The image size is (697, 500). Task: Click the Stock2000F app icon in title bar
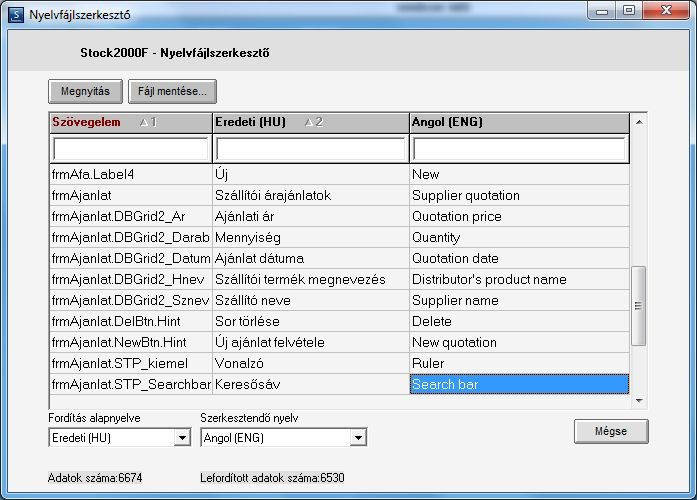[x=16, y=15]
